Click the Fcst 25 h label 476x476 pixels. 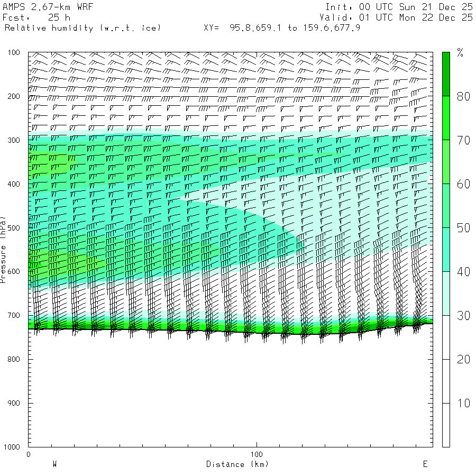[x=36, y=17]
